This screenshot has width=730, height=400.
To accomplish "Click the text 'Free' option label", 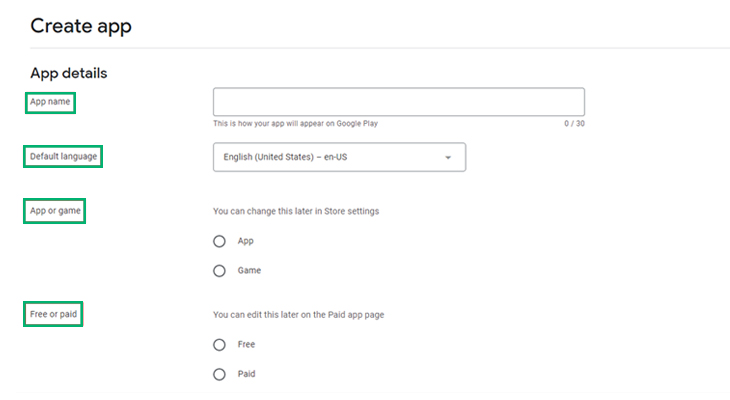I will coord(246,345).
